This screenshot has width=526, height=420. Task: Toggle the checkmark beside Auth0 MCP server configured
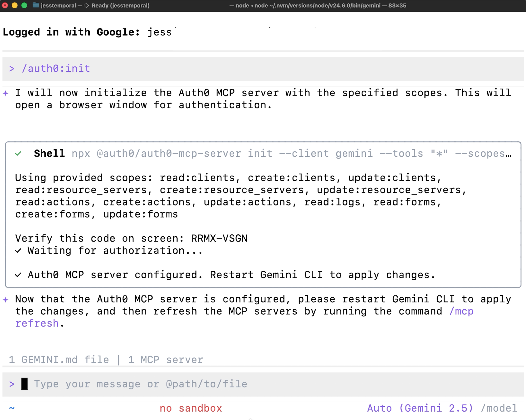pyautogui.click(x=18, y=275)
